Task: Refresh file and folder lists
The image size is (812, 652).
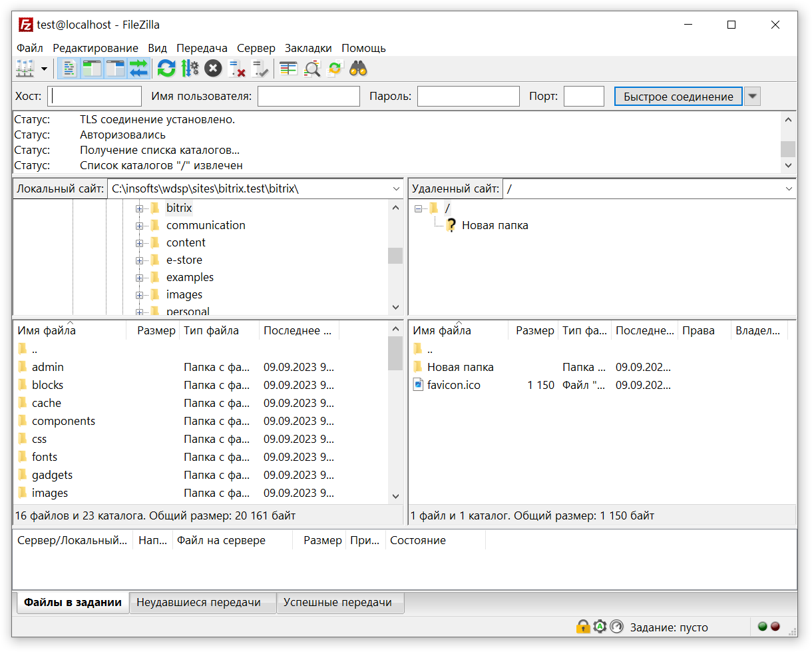Action: pyautogui.click(x=166, y=68)
